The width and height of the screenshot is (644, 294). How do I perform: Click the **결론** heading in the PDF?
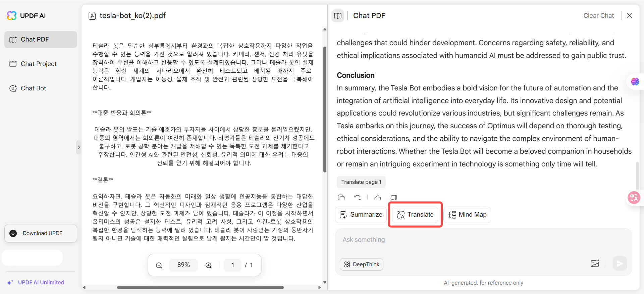(103, 180)
